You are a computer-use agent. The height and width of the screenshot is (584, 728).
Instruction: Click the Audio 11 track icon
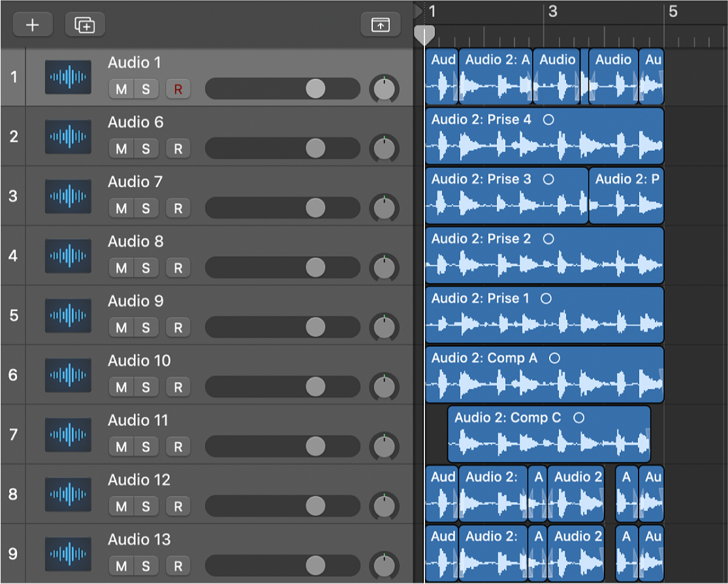pos(68,434)
